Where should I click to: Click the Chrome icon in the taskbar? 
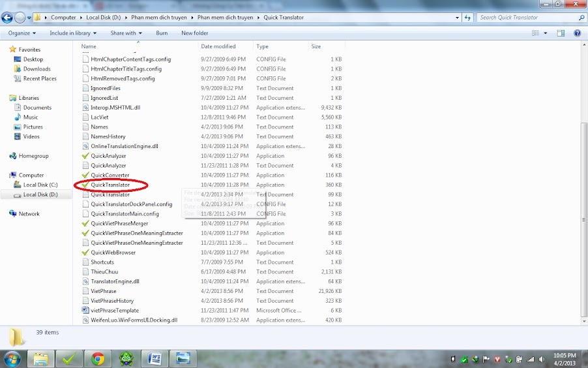click(98, 358)
